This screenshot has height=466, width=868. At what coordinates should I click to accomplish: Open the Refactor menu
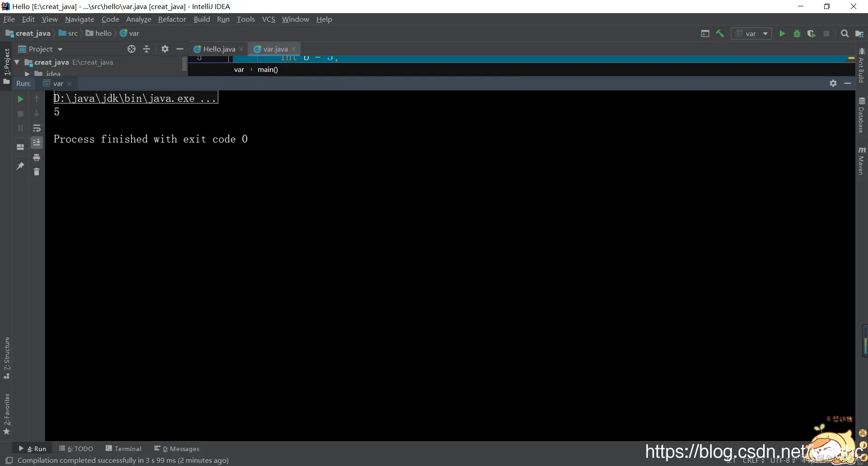(x=172, y=19)
